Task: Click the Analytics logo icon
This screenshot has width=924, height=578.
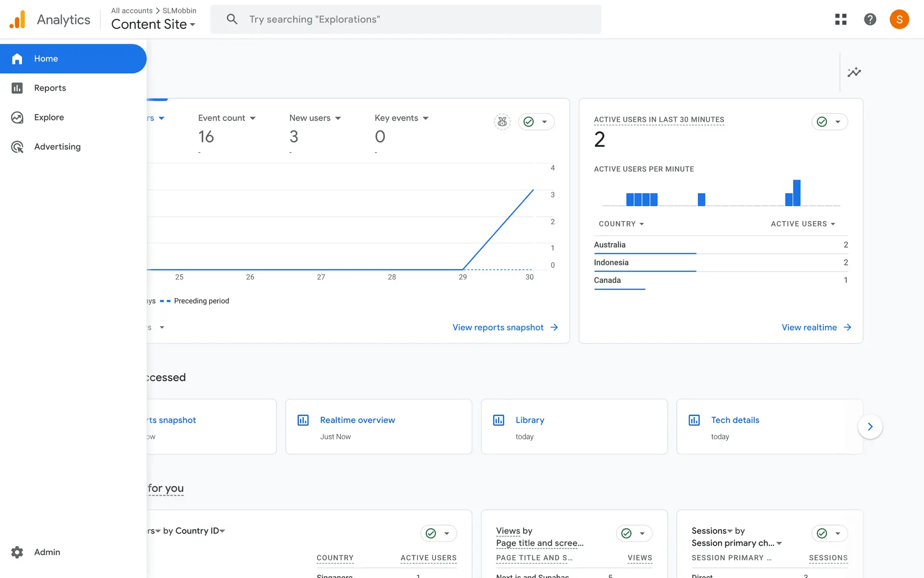Action: [18, 19]
